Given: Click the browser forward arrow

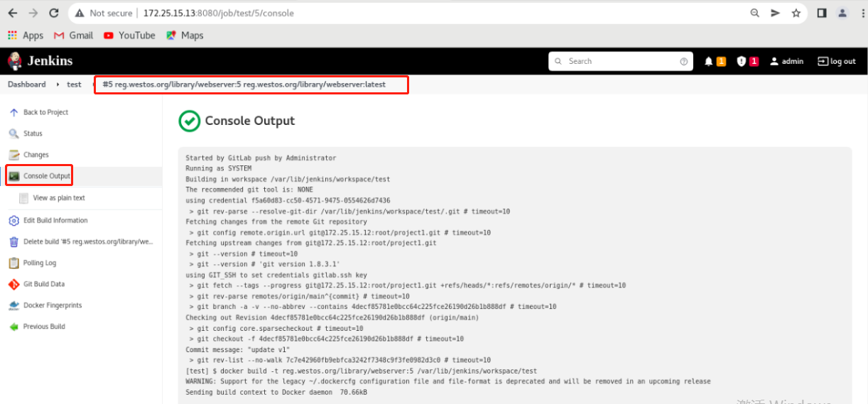Looking at the screenshot, I should 33,13.
